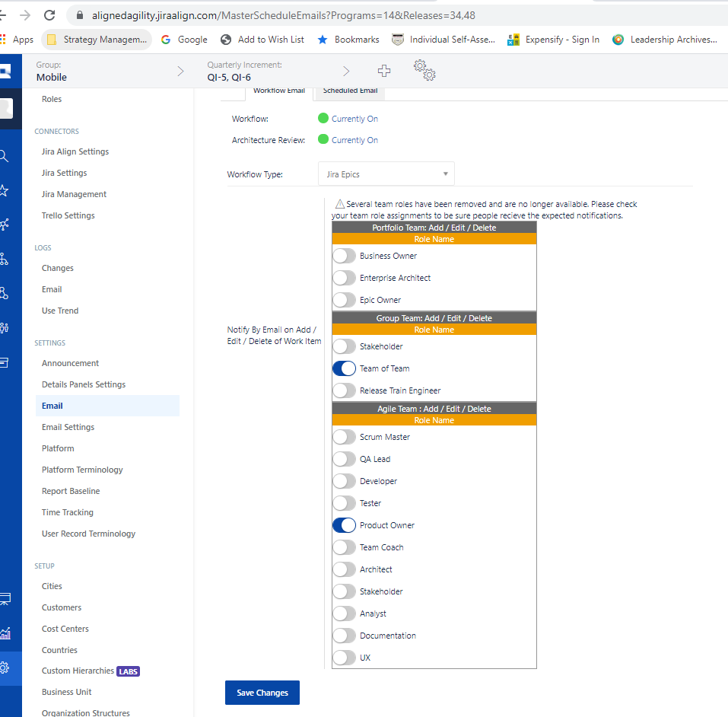Viewport: 728px width, 717px height.
Task: Toggle the QA Lead switch
Action: pos(344,459)
